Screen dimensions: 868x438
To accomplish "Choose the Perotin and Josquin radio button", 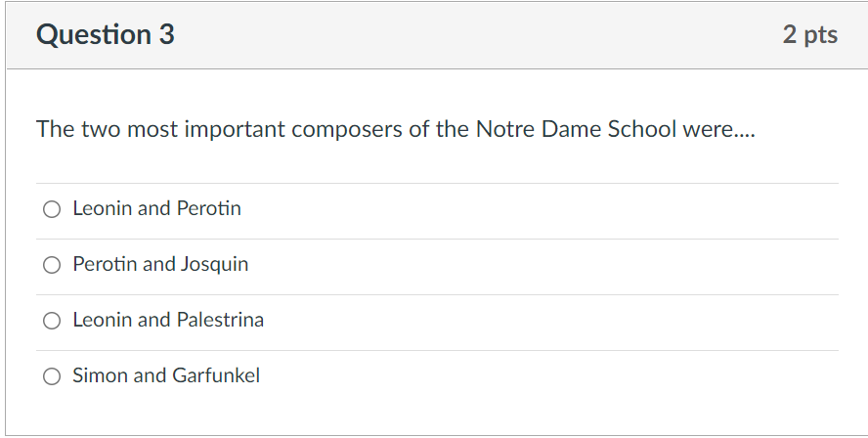I will (x=53, y=265).
